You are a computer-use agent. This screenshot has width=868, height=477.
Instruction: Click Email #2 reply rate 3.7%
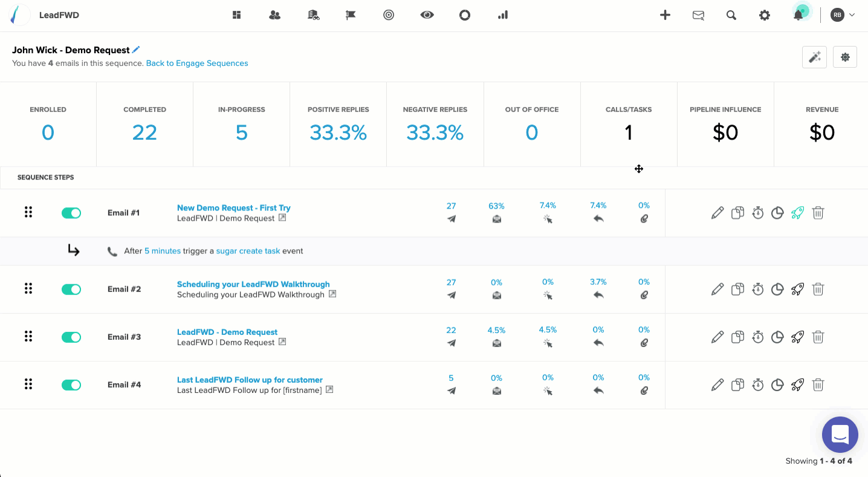tap(598, 282)
